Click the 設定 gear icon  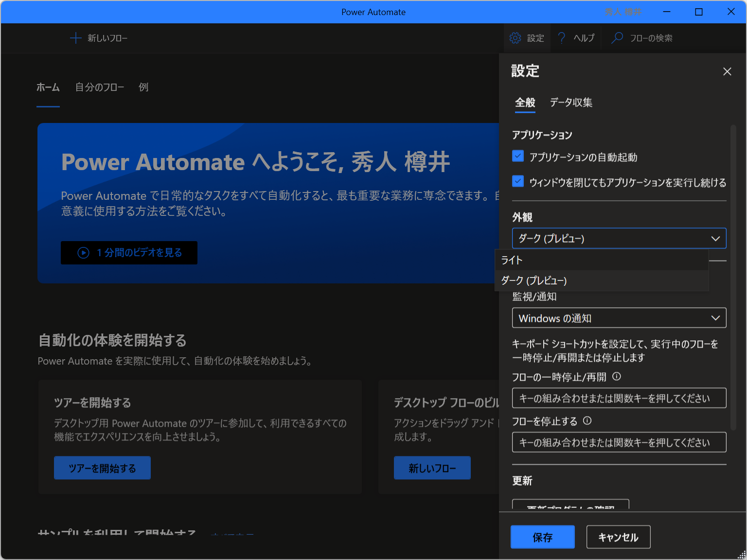click(515, 38)
